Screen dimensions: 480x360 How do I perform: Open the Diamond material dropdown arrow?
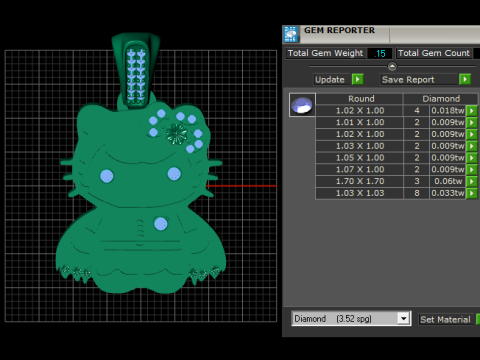click(x=403, y=319)
